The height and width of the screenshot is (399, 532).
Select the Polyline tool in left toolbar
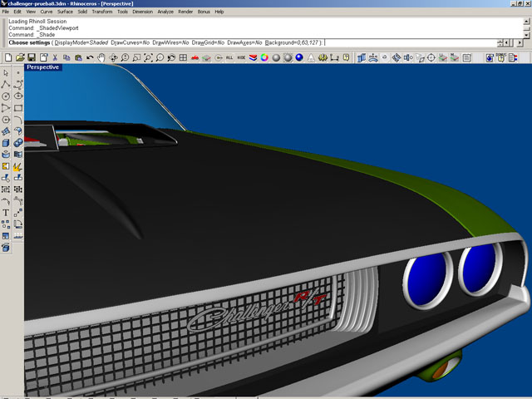click(x=6, y=85)
